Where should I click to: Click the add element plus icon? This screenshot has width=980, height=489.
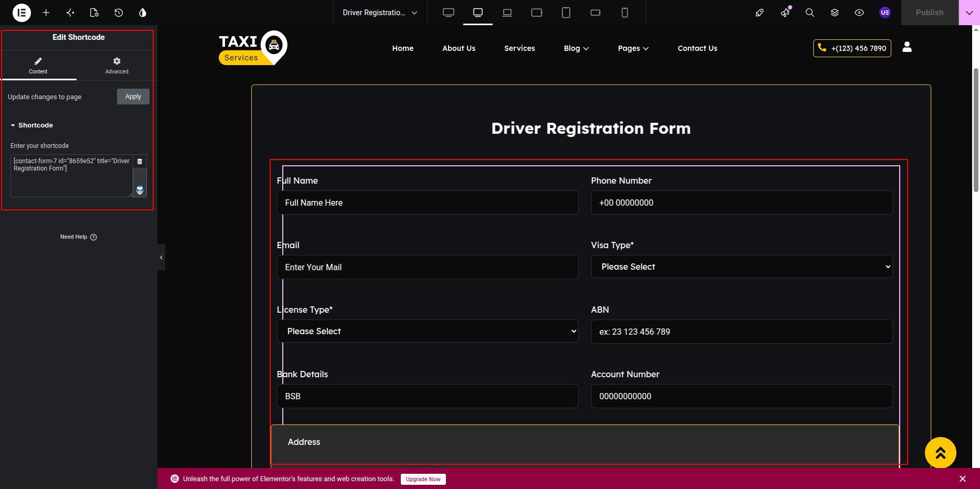[x=46, y=13]
